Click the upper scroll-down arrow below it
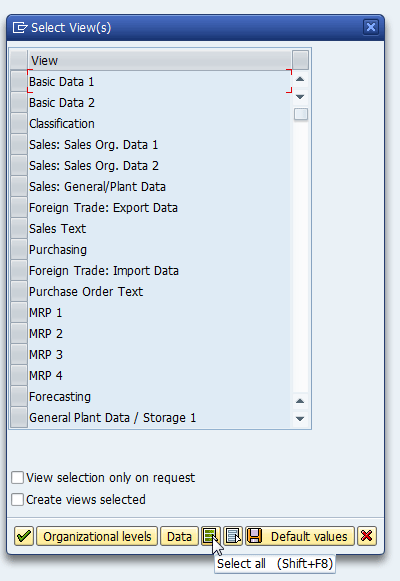The width and height of the screenshot is (400, 581). (x=300, y=97)
